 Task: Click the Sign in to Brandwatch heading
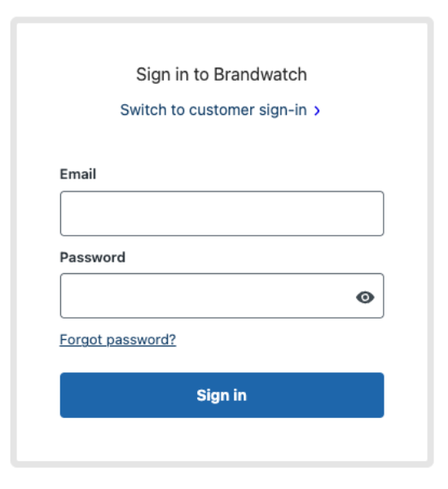[222, 75]
